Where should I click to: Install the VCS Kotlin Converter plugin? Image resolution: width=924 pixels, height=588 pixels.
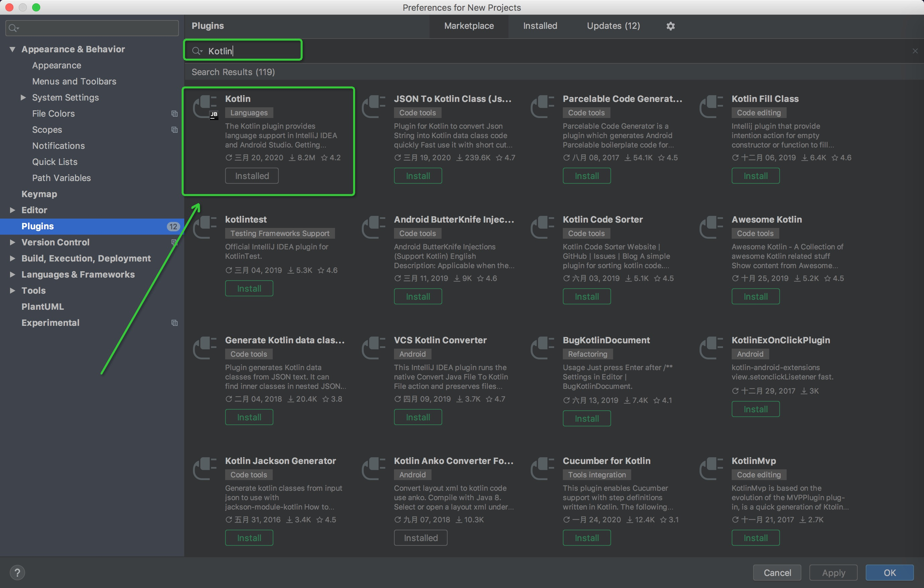click(x=418, y=417)
